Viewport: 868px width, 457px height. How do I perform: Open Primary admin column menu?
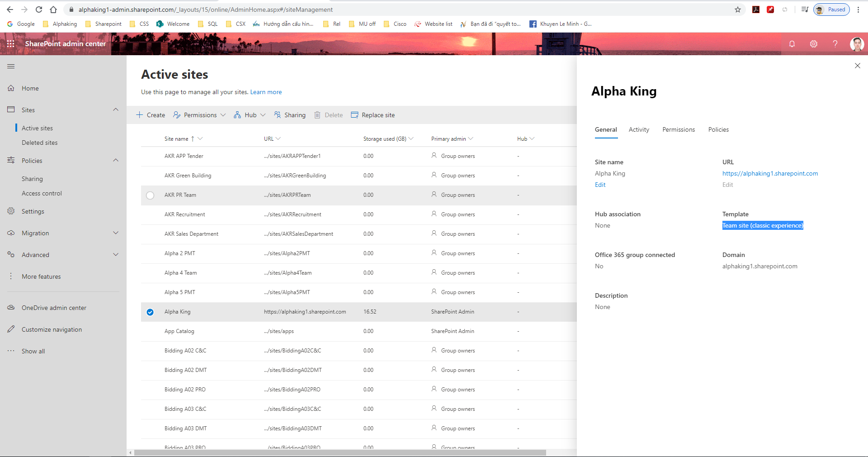coord(471,138)
